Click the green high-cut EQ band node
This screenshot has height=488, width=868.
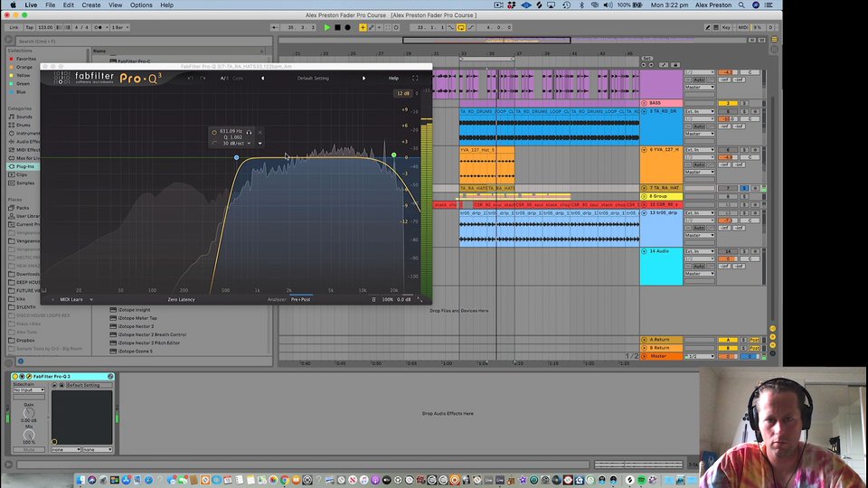[x=393, y=155]
